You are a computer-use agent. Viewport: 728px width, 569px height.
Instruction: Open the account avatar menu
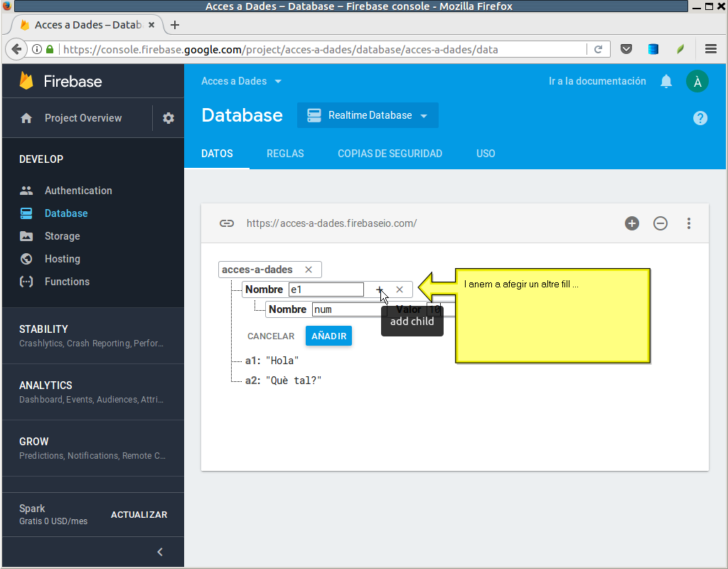click(697, 81)
